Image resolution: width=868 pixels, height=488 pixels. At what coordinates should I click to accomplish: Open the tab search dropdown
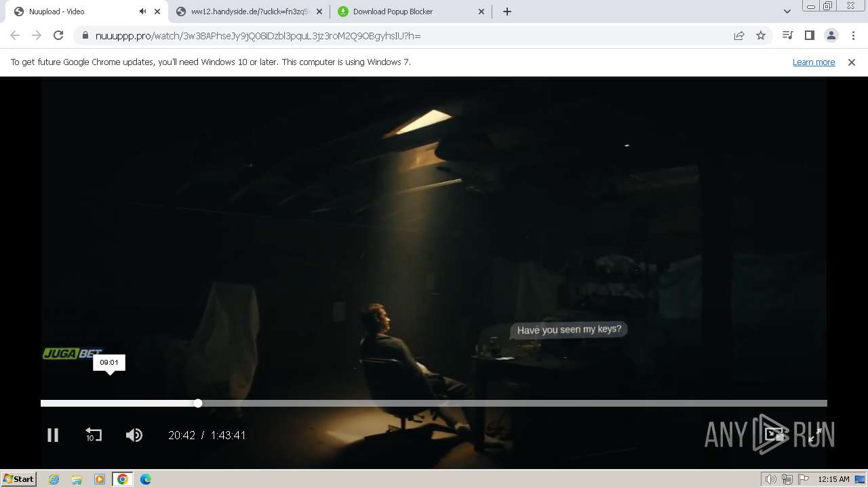(787, 12)
